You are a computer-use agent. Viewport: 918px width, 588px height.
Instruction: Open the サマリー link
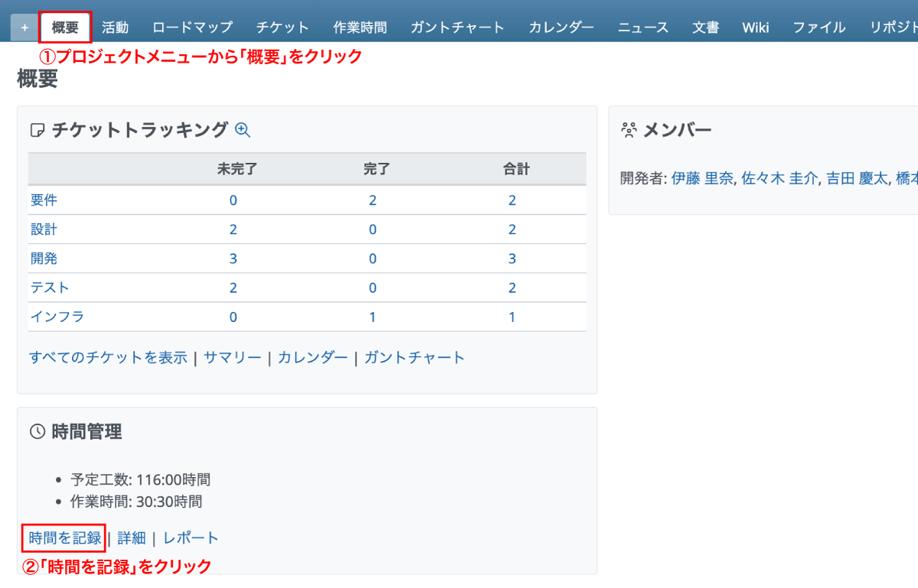(233, 357)
